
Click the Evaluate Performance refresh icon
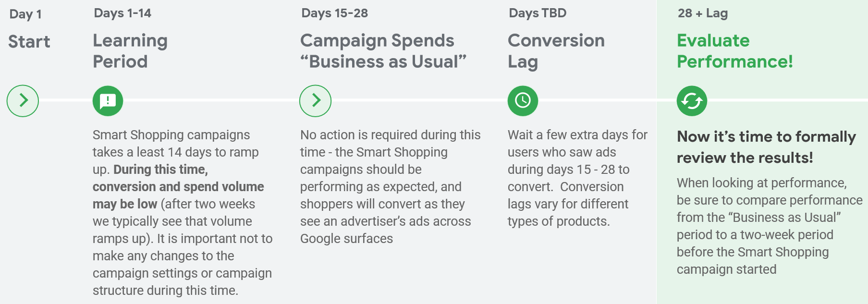692,101
